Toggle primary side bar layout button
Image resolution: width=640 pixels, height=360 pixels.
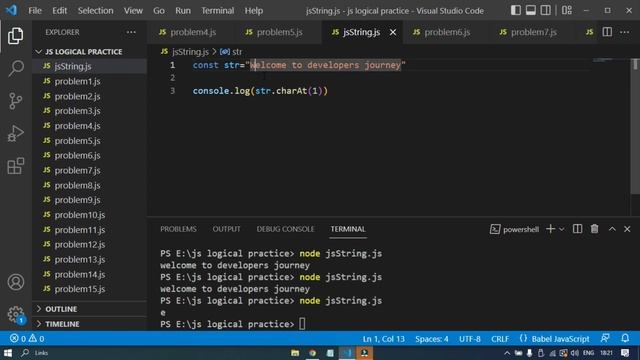click(x=516, y=10)
